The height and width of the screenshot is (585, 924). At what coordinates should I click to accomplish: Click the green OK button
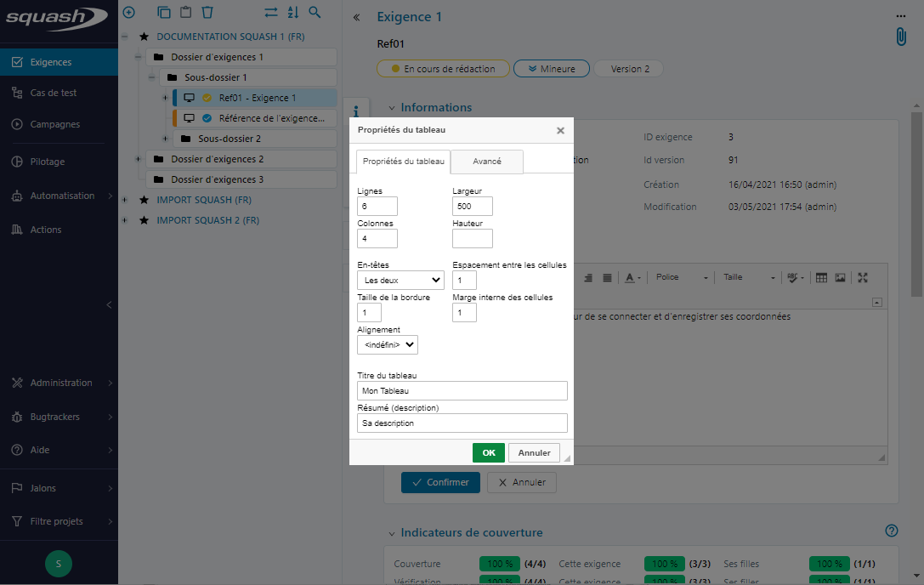coord(488,453)
